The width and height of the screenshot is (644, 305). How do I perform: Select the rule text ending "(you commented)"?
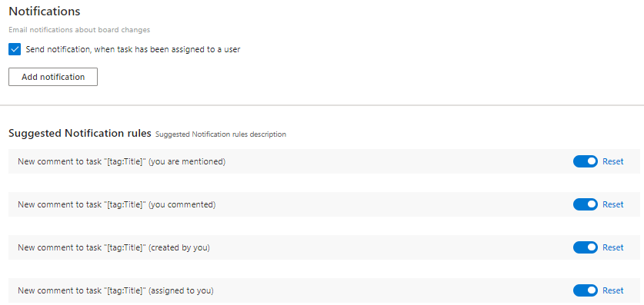(117, 204)
